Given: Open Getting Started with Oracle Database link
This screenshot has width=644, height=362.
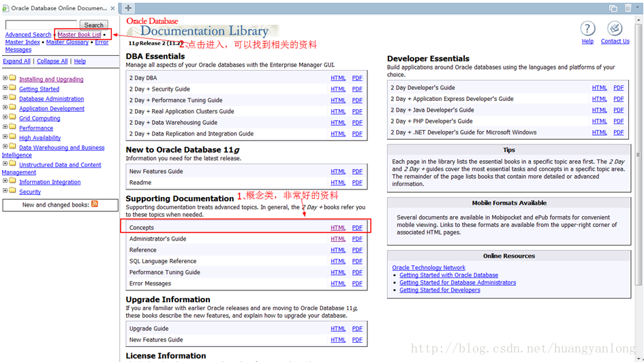Looking at the screenshot, I should point(448,275).
